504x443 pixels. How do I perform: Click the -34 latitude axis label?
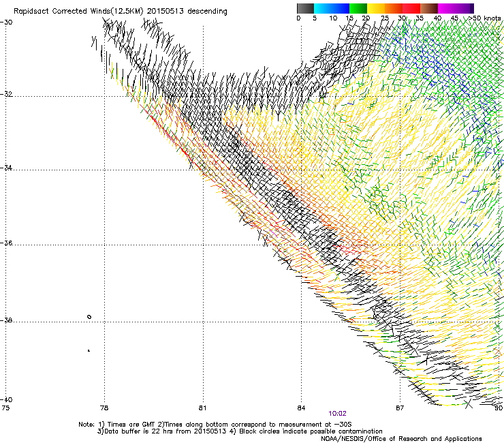[x=6, y=168]
